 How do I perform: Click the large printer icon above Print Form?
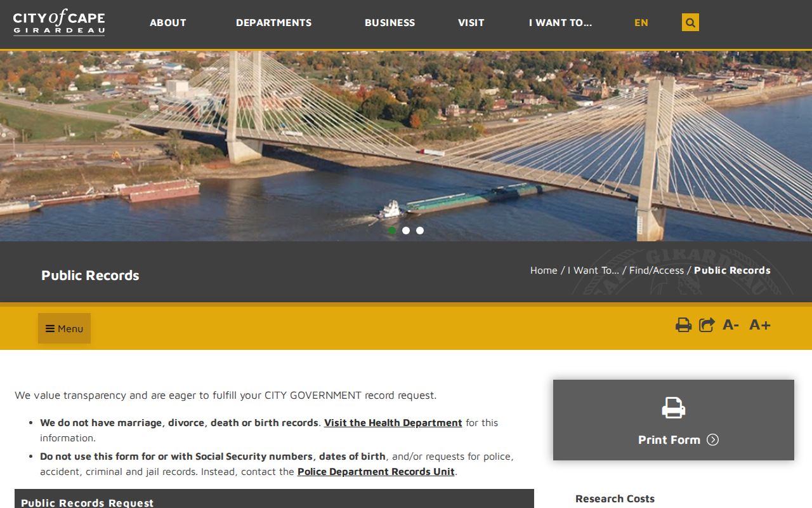pos(674,408)
